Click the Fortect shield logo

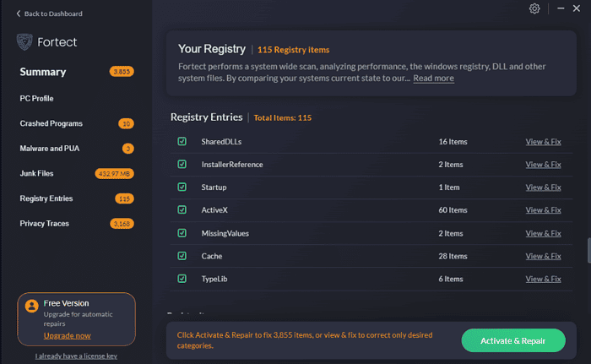coord(26,41)
